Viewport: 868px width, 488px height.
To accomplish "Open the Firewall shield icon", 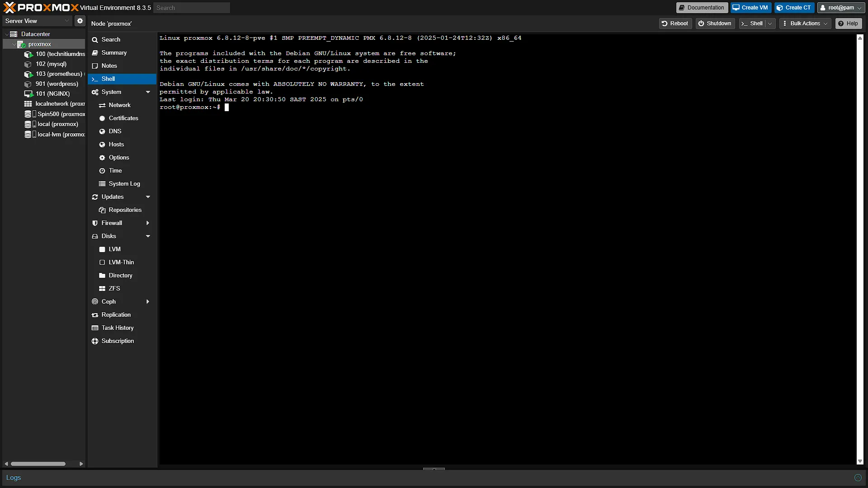I will 95,223.
